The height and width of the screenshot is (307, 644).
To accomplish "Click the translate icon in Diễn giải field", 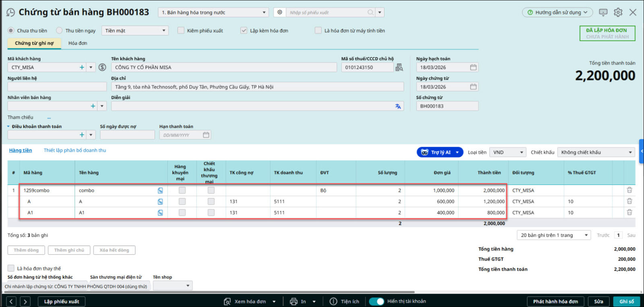I will (x=398, y=106).
